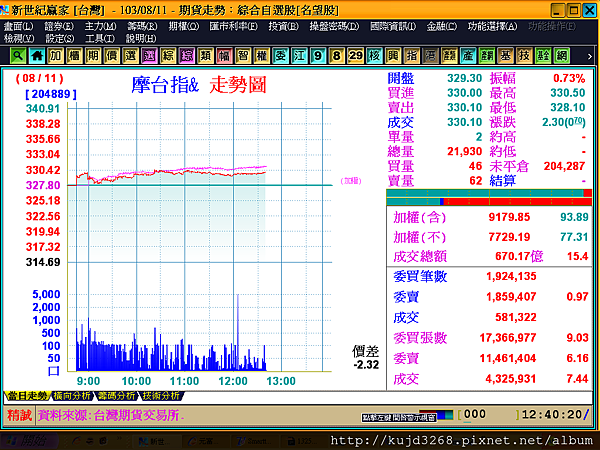Switch to the 籌碼分析 tab
Image resolution: width=600 pixels, height=450 pixels.
click(x=117, y=396)
